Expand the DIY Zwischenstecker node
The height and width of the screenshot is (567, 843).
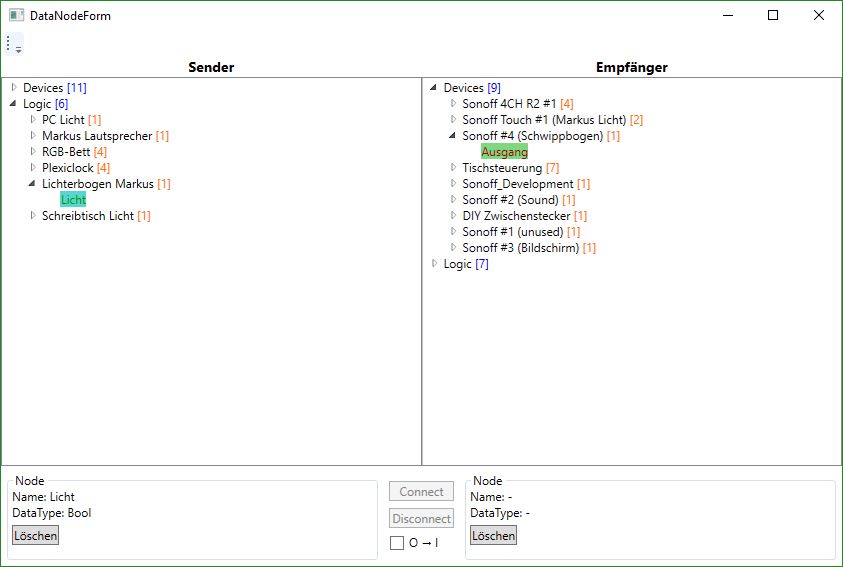454,215
